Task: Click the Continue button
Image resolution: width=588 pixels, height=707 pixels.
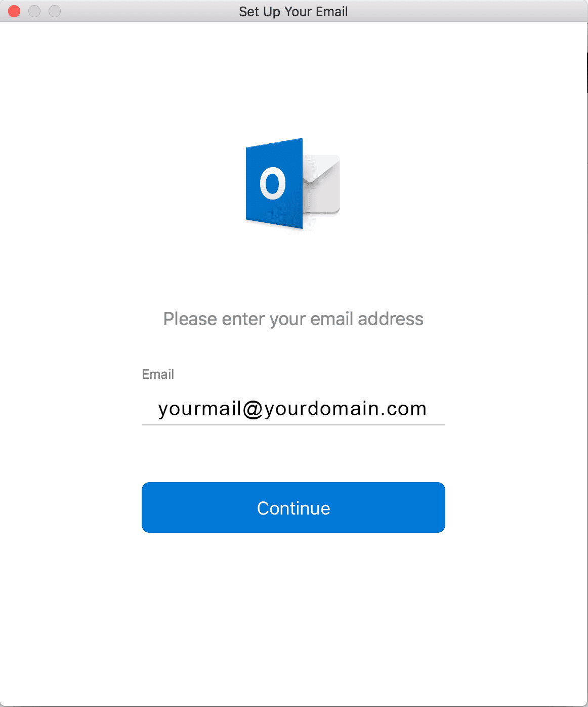Action: click(293, 507)
